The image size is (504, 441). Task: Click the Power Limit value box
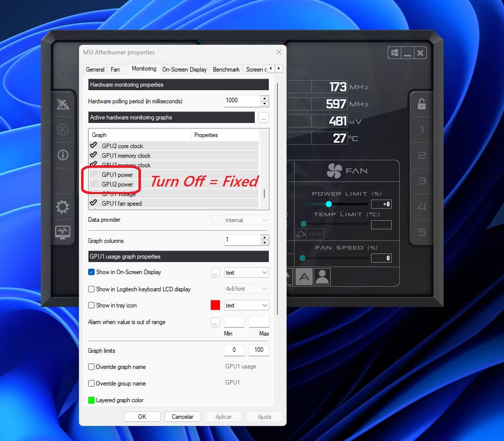pos(381,204)
